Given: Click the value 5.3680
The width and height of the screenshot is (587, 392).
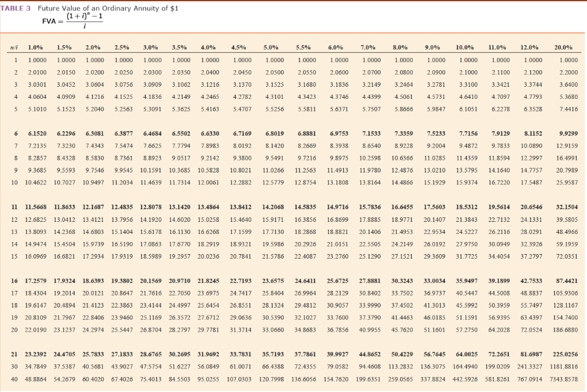Looking at the screenshot, I should point(569,97).
